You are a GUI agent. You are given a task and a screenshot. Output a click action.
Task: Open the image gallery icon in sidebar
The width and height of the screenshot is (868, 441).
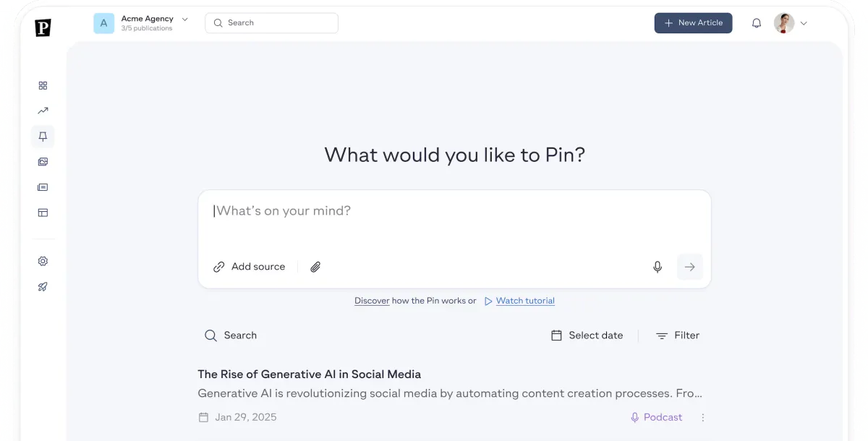coord(43,162)
